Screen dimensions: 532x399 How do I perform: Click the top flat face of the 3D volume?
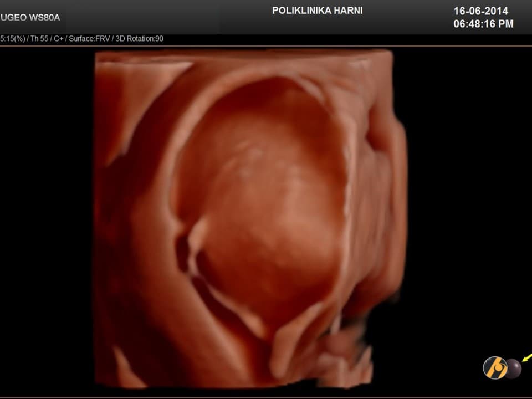tap(244, 57)
